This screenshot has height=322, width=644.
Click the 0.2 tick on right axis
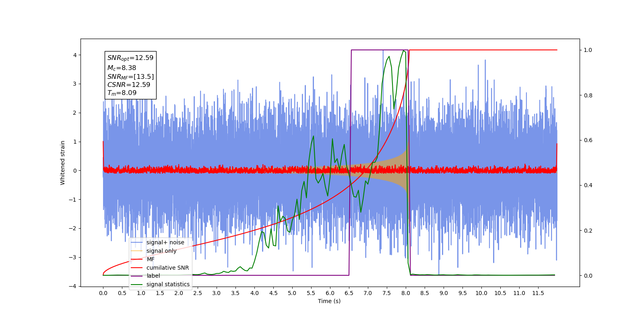588,231
